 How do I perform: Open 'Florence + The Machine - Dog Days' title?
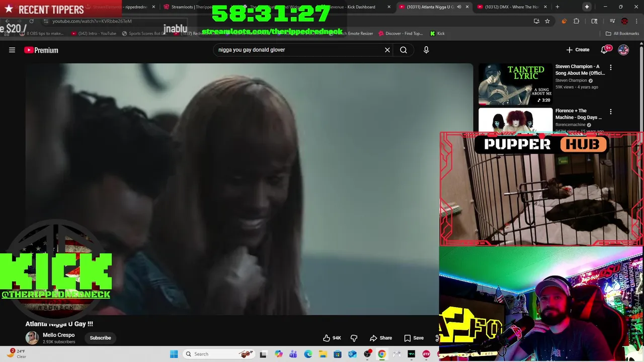579,114
